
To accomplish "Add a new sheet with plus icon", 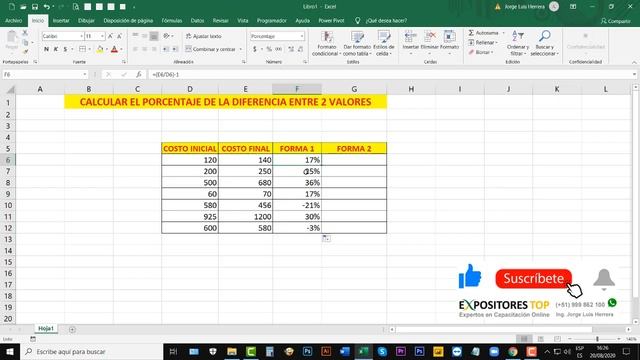I will point(72,329).
